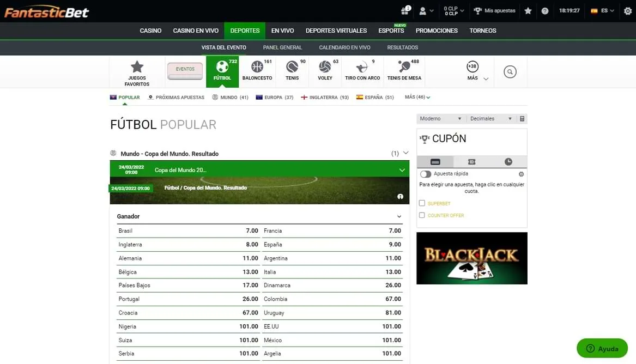Viewport: 636px width, 364px height.
Task: Open the betting calculator icon
Action: click(522, 119)
